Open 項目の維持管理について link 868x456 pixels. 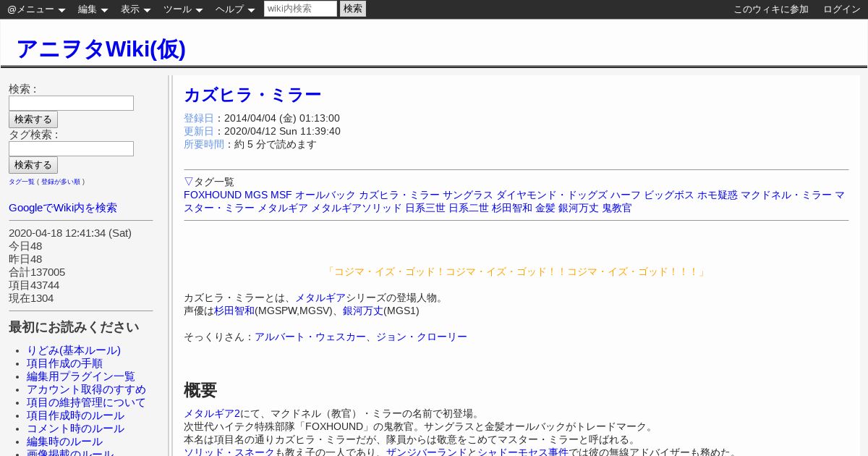tap(86, 402)
